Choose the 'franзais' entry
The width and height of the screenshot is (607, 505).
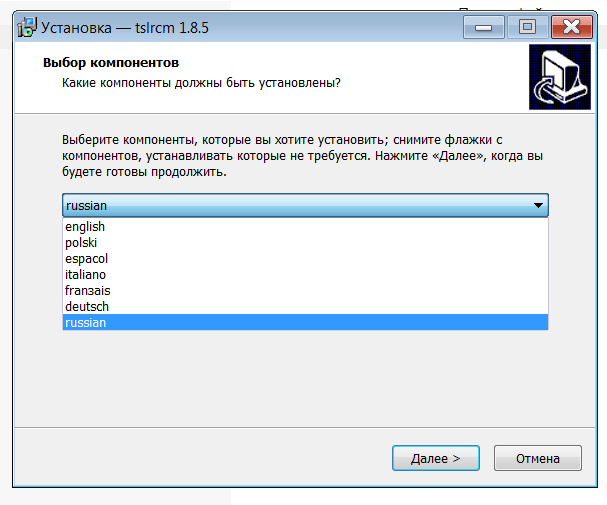pos(87,291)
